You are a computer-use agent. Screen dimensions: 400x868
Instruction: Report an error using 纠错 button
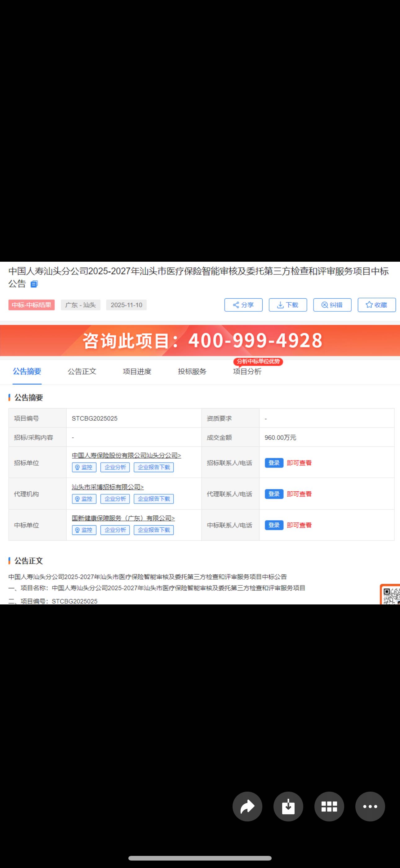pyautogui.click(x=332, y=305)
